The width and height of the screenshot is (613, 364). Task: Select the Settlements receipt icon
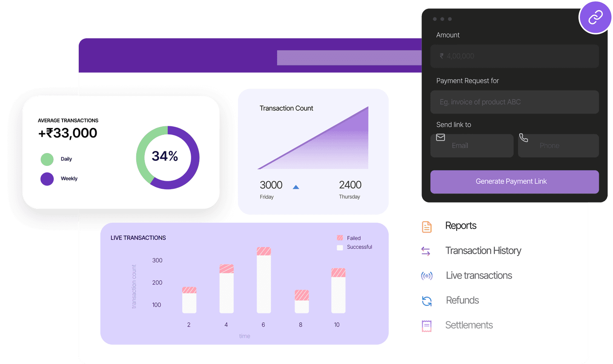426,325
